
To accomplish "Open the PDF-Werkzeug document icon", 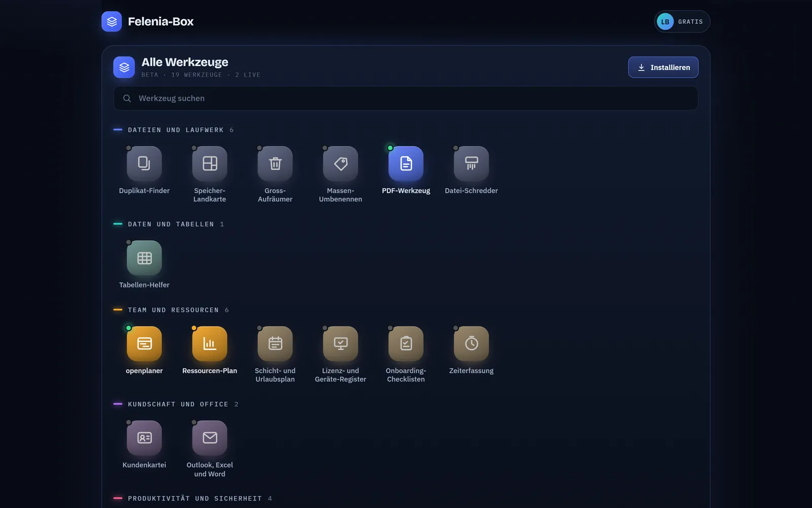I will 406,164.
